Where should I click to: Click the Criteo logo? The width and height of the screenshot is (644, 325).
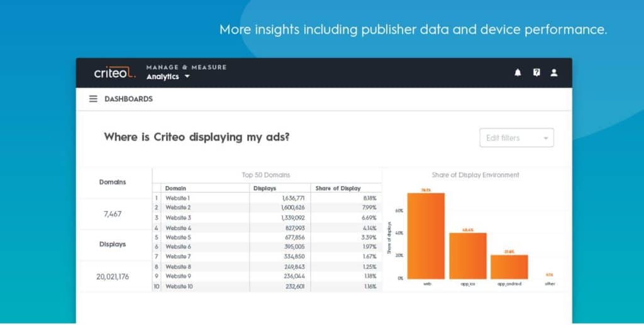(114, 73)
